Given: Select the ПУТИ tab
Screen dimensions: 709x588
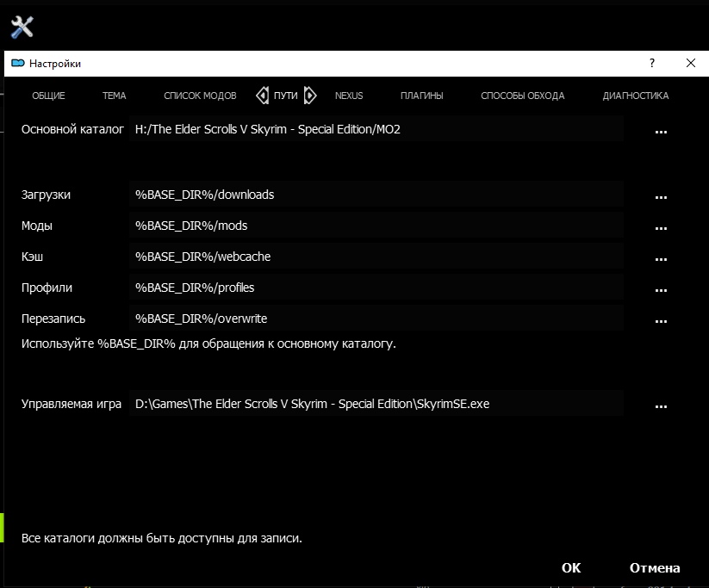Looking at the screenshot, I should [x=286, y=96].
